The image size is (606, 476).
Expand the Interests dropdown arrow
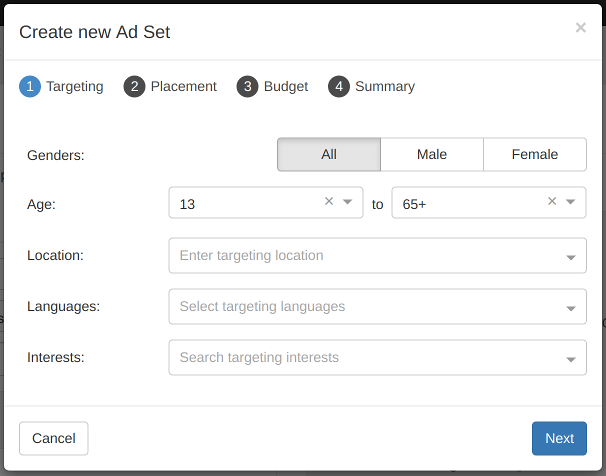point(570,359)
